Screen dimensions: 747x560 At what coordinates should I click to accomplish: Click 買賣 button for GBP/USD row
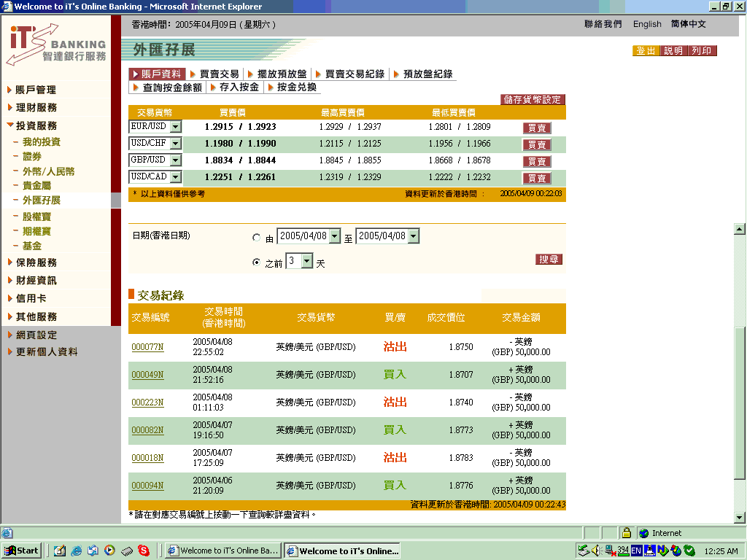537,161
